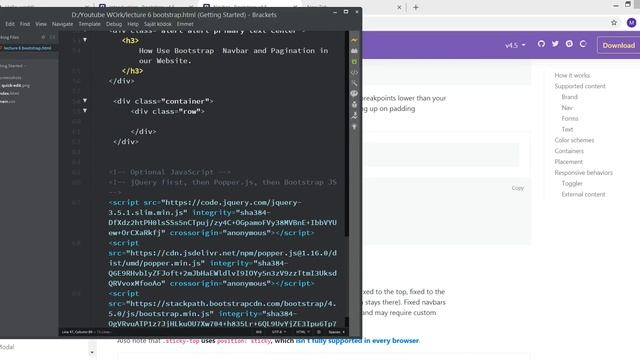Open the Edit menu in Brackets

click(10, 24)
